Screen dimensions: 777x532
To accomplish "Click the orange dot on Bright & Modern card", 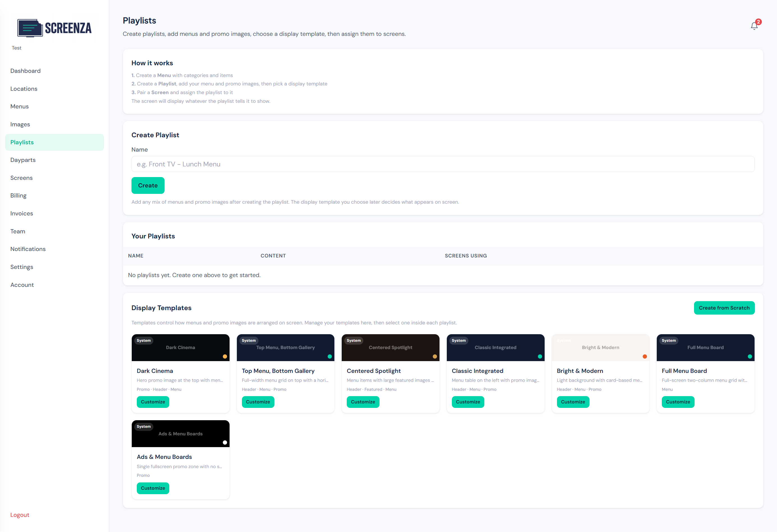I will (x=645, y=357).
